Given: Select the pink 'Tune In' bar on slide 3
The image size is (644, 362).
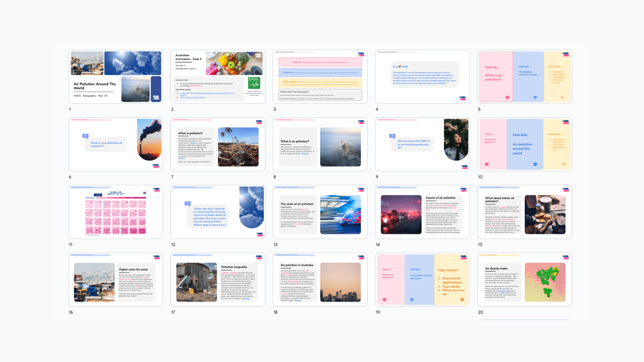Looking at the screenshot, I should click(320, 62).
